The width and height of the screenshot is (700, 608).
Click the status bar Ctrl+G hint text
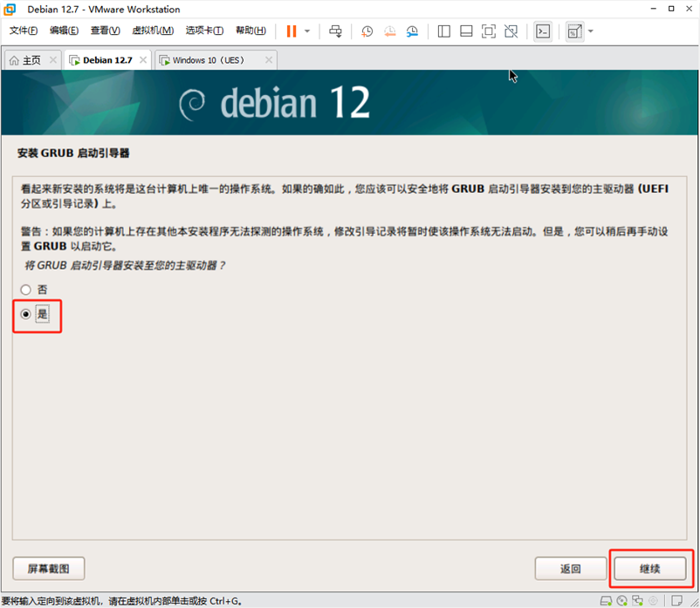[x=122, y=601]
